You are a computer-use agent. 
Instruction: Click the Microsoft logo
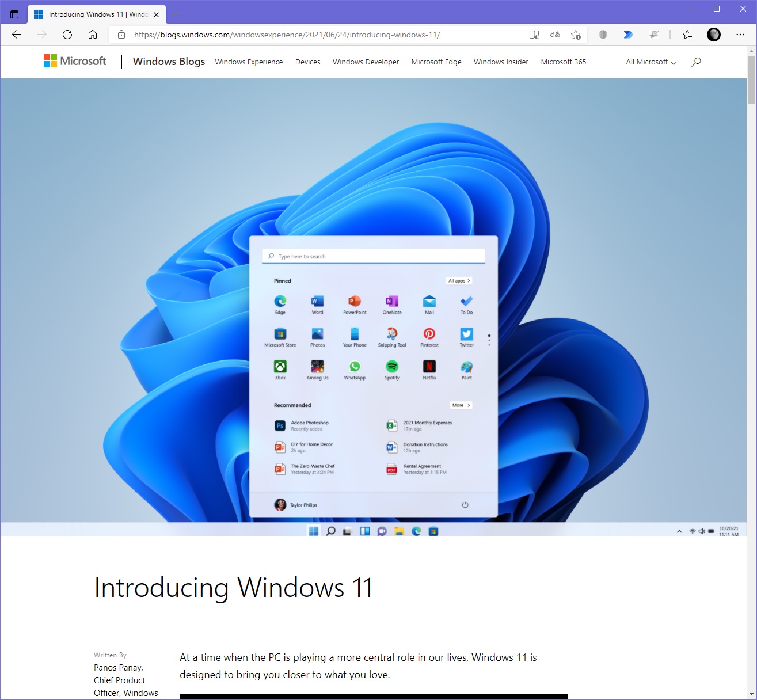pos(75,61)
